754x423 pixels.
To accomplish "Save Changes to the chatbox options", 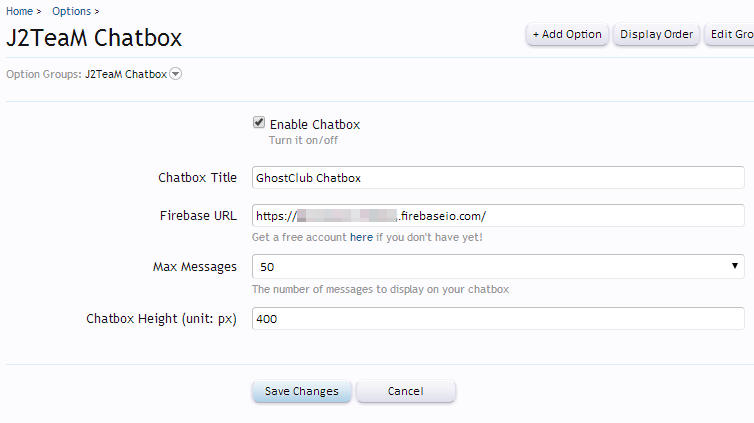I will click(x=301, y=391).
